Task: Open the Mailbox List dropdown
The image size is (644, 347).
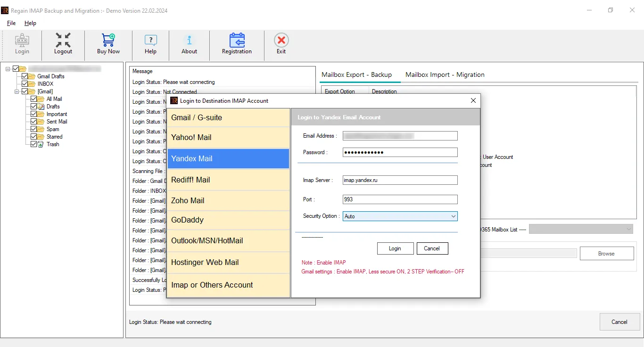Action: [x=581, y=229]
